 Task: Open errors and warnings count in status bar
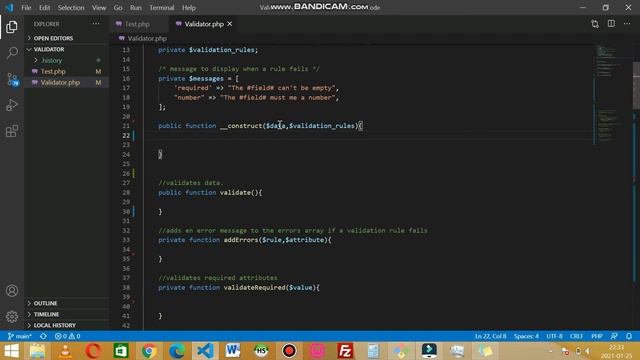point(68,336)
